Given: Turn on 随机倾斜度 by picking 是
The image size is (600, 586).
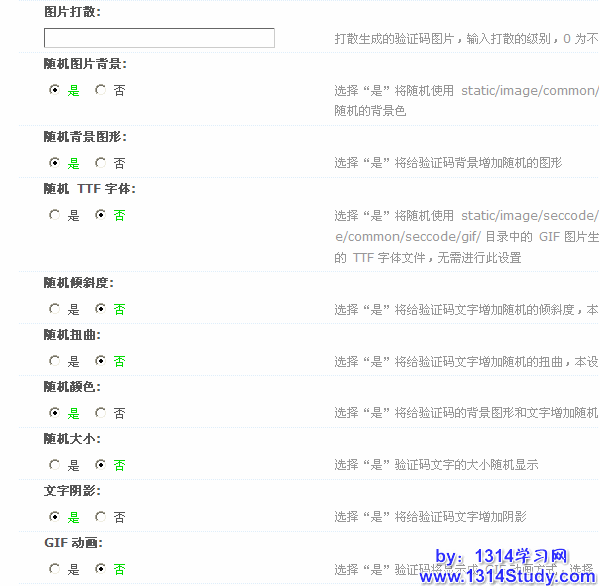Looking at the screenshot, I should click(x=54, y=309).
